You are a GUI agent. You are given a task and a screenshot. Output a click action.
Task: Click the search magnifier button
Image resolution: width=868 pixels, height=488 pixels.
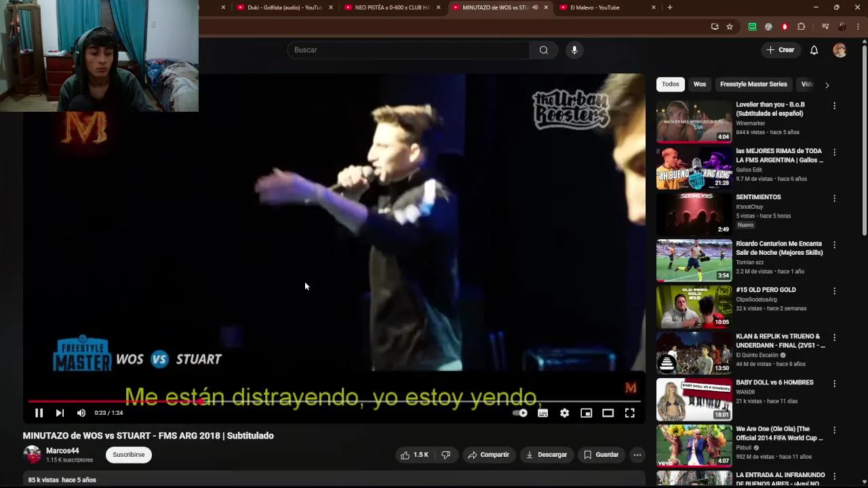[x=544, y=50]
